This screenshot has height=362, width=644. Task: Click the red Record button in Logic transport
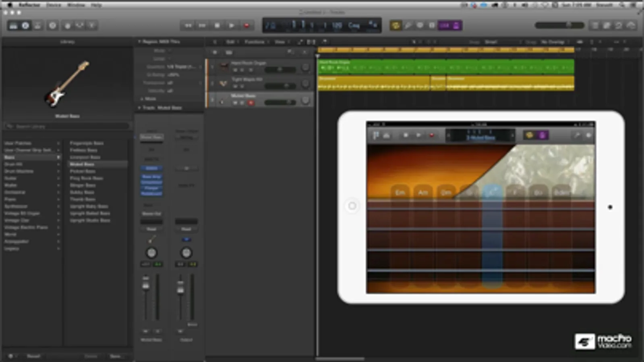(x=246, y=26)
